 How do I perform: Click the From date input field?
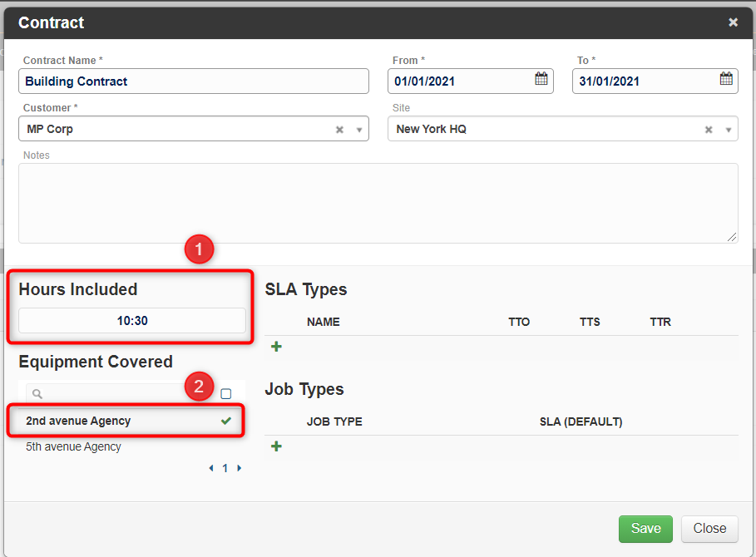[470, 81]
